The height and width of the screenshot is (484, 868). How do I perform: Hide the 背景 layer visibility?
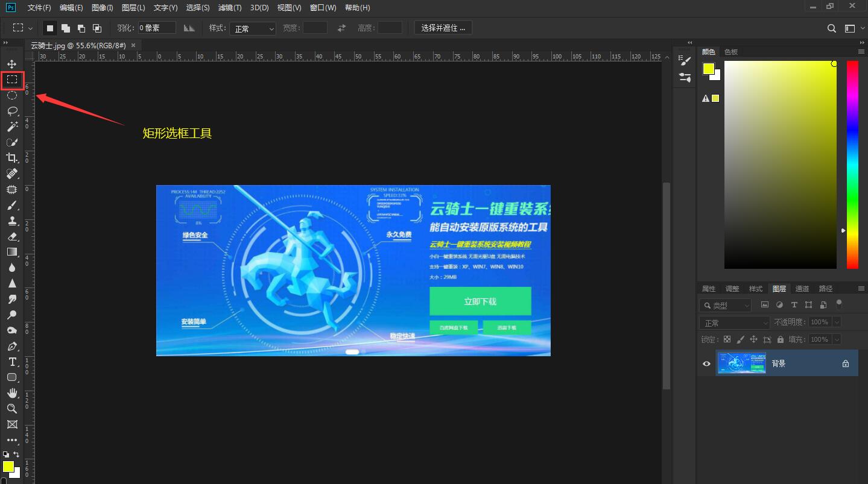point(705,363)
